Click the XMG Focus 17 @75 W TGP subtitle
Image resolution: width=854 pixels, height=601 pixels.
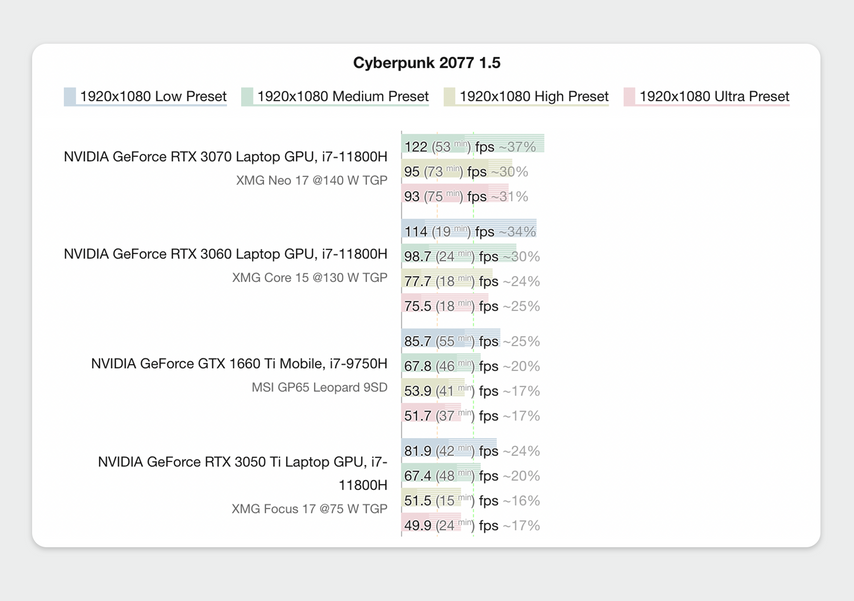(309, 509)
